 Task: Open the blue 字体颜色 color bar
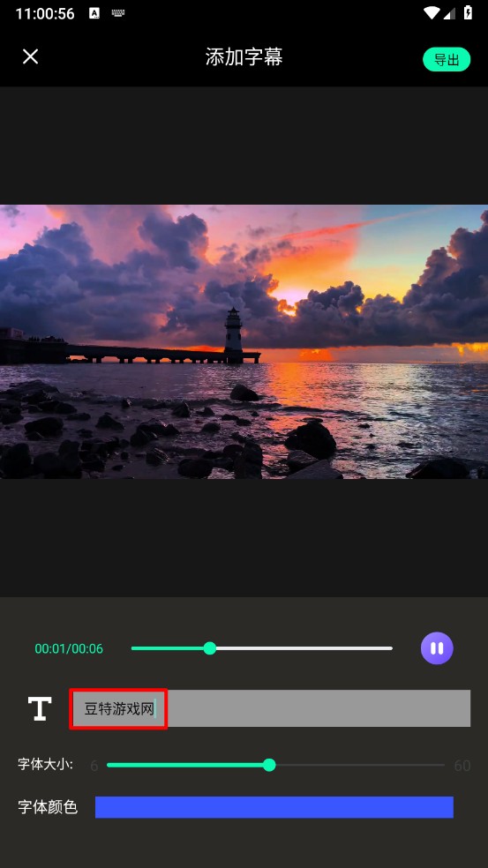click(274, 807)
